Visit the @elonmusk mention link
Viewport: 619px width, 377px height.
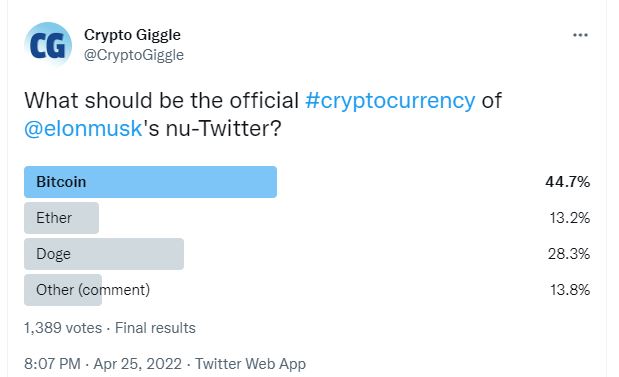tap(83, 129)
